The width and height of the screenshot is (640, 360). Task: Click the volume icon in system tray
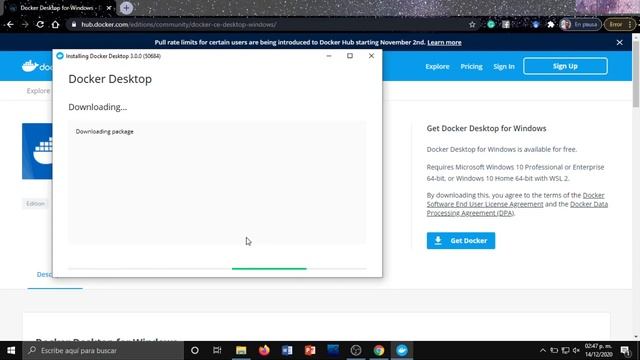pyautogui.click(x=576, y=350)
